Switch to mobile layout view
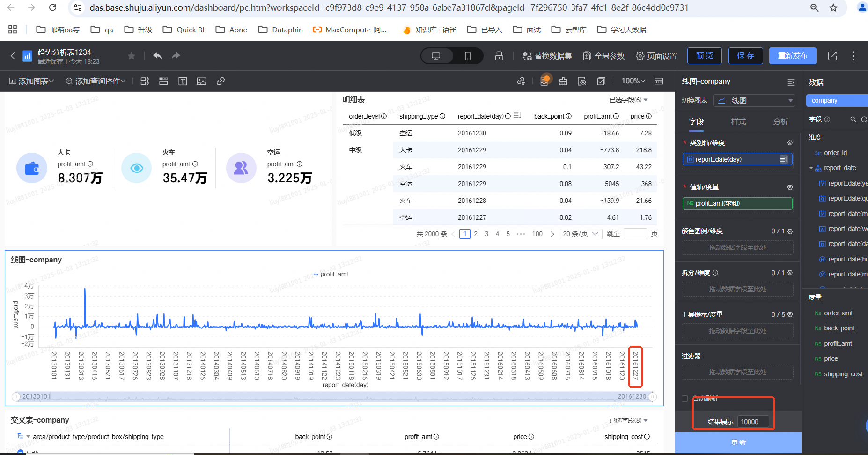Viewport: 868px width, 455px height. pyautogui.click(x=467, y=56)
